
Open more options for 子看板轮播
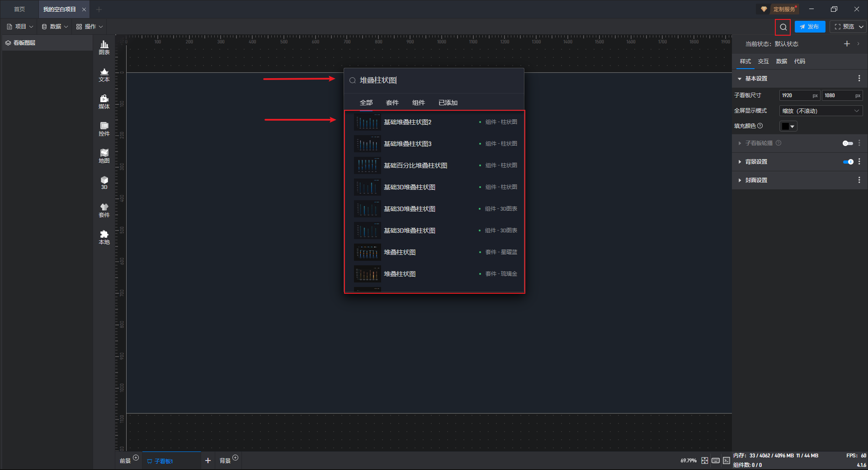coord(859,143)
